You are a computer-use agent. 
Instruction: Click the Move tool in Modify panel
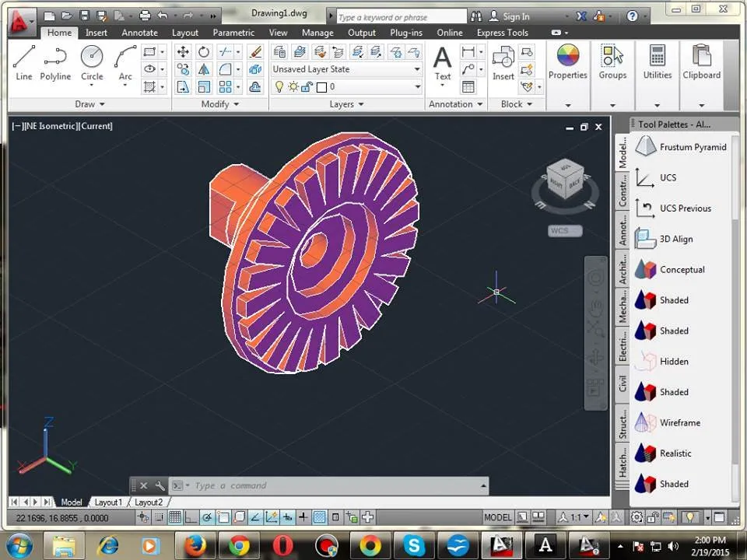[183, 51]
